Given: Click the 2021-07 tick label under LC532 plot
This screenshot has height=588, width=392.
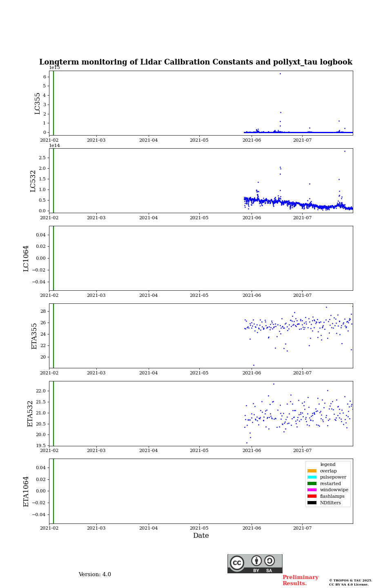Looking at the screenshot, I should pyautogui.click(x=303, y=218).
